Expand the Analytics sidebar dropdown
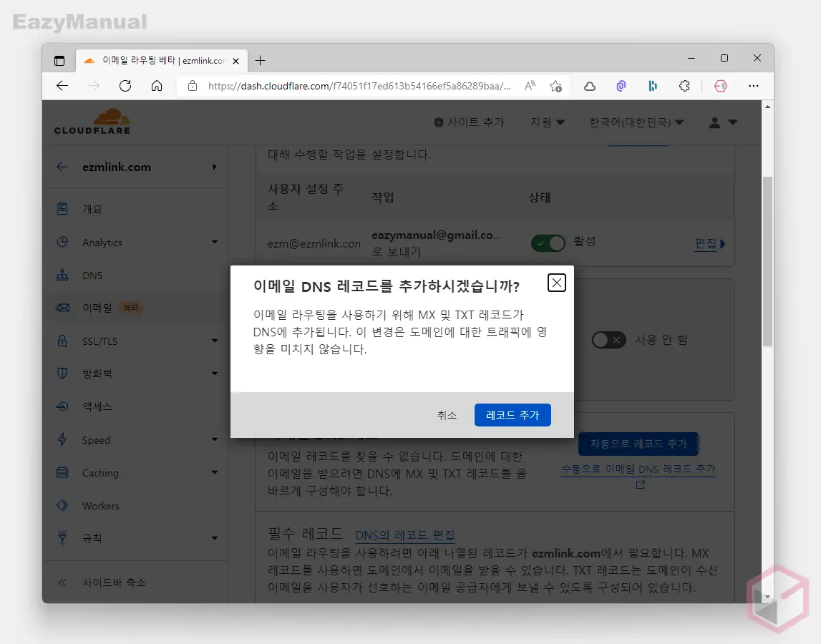This screenshot has height=644, width=821. pos(214,242)
